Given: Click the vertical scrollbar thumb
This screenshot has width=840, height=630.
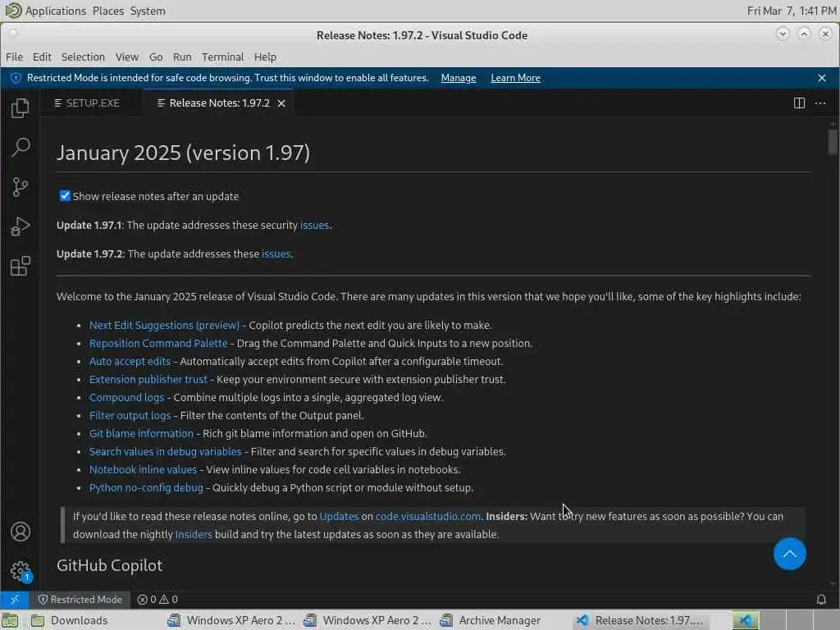Looking at the screenshot, I should [x=832, y=141].
